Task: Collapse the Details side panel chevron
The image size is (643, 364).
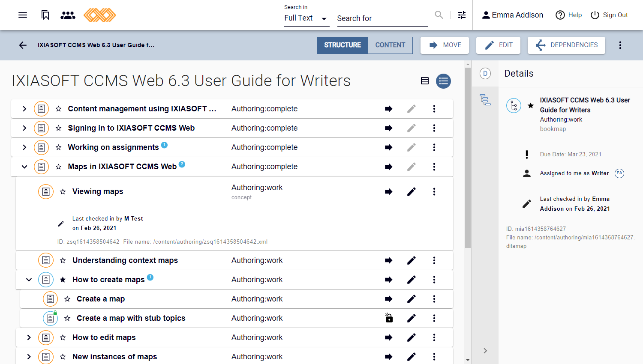Action: pyautogui.click(x=485, y=351)
